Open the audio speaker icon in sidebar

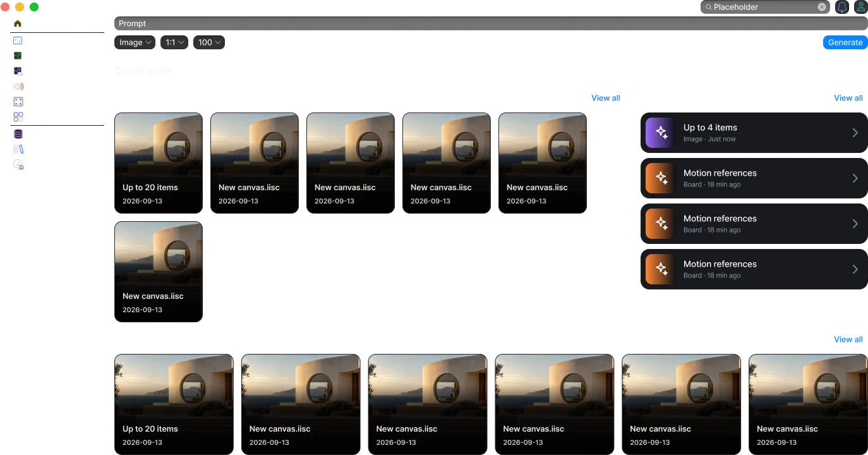pyautogui.click(x=18, y=87)
